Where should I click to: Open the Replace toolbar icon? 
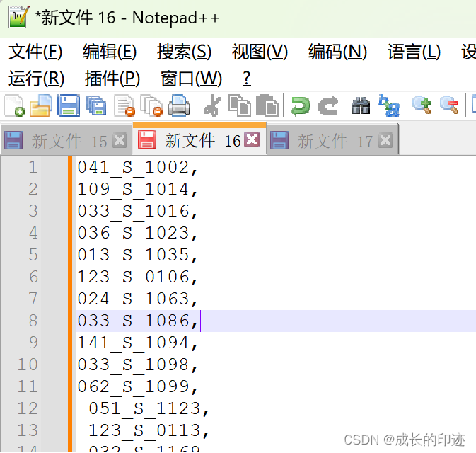pyautogui.click(x=389, y=105)
